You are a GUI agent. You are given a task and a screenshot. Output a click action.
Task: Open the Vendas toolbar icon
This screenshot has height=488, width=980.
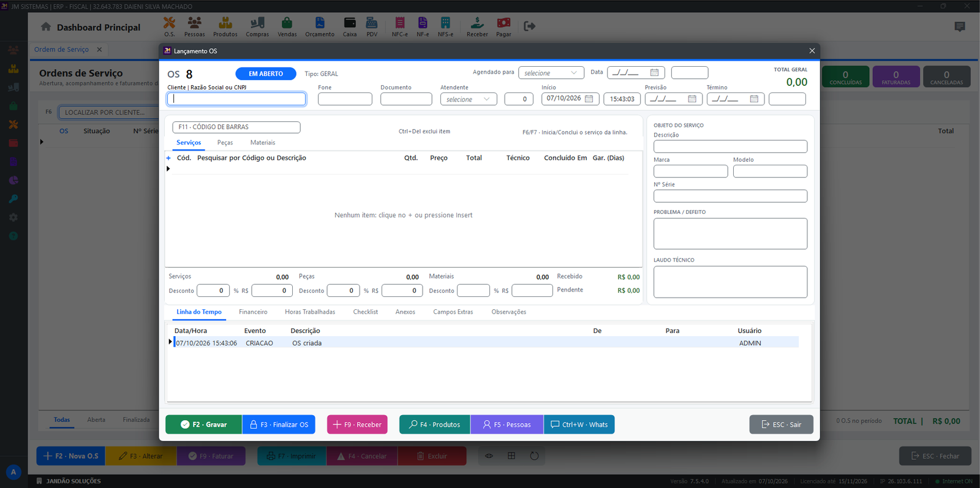[x=287, y=26]
